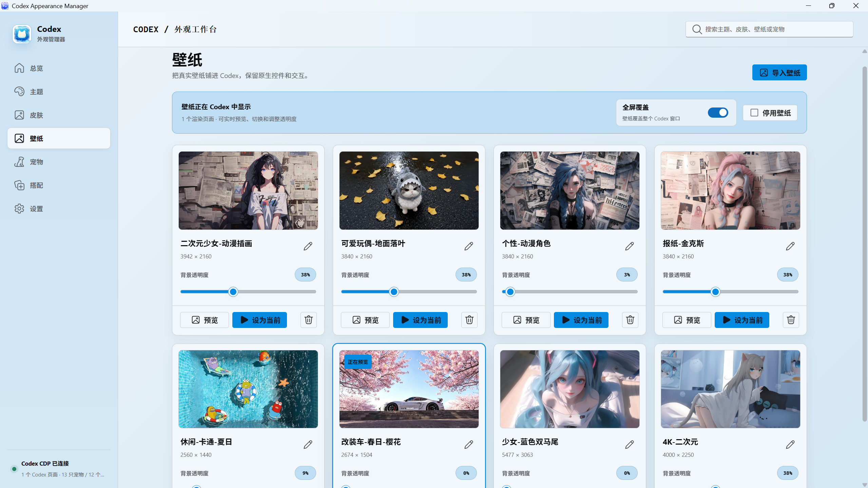Preview the 个性-动漫角色 wallpaper
The width and height of the screenshot is (868, 488).
526,320
